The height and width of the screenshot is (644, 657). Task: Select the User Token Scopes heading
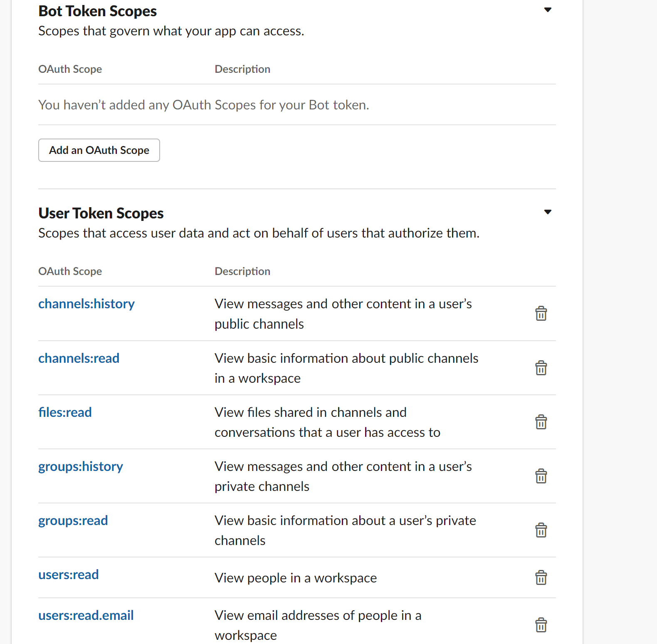(101, 213)
